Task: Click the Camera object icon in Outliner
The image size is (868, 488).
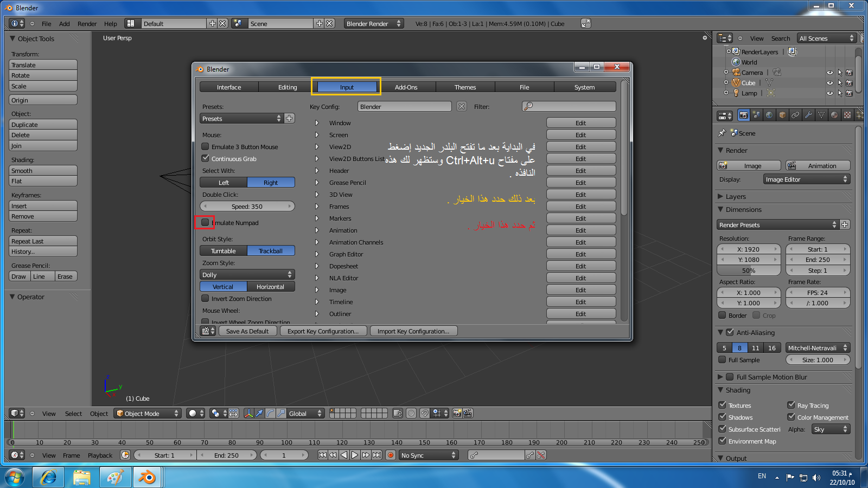Action: coord(736,72)
